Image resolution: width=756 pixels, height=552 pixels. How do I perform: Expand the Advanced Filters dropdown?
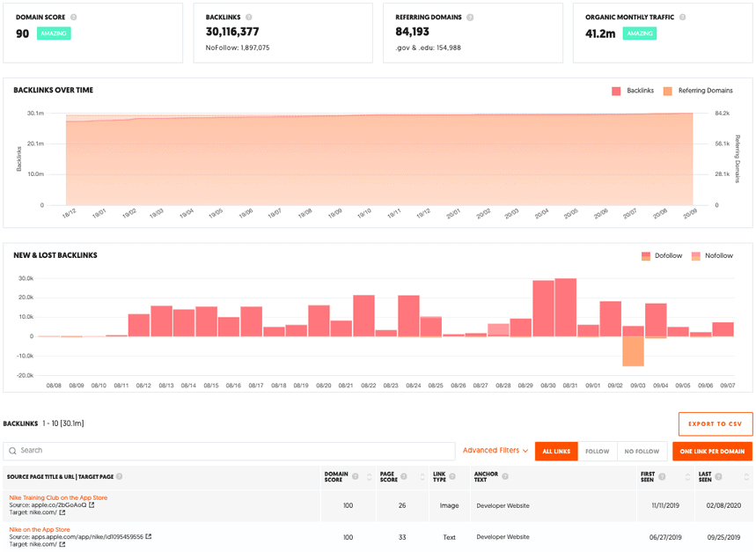coord(495,451)
